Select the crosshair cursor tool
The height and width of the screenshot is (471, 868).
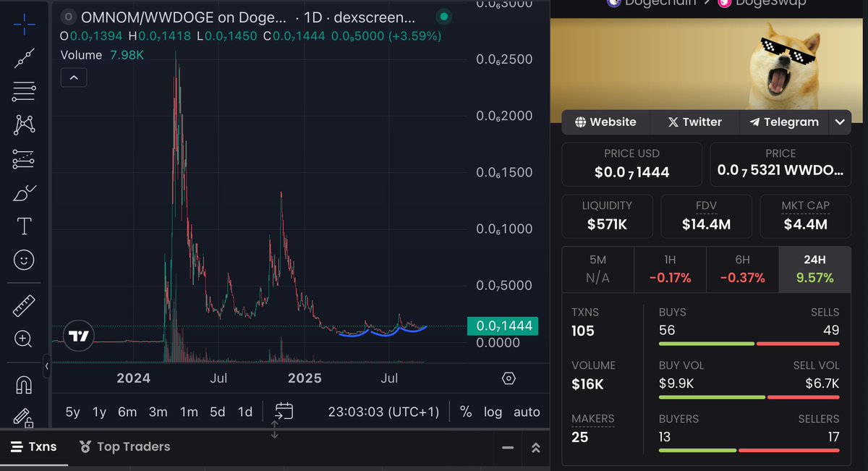tap(23, 24)
